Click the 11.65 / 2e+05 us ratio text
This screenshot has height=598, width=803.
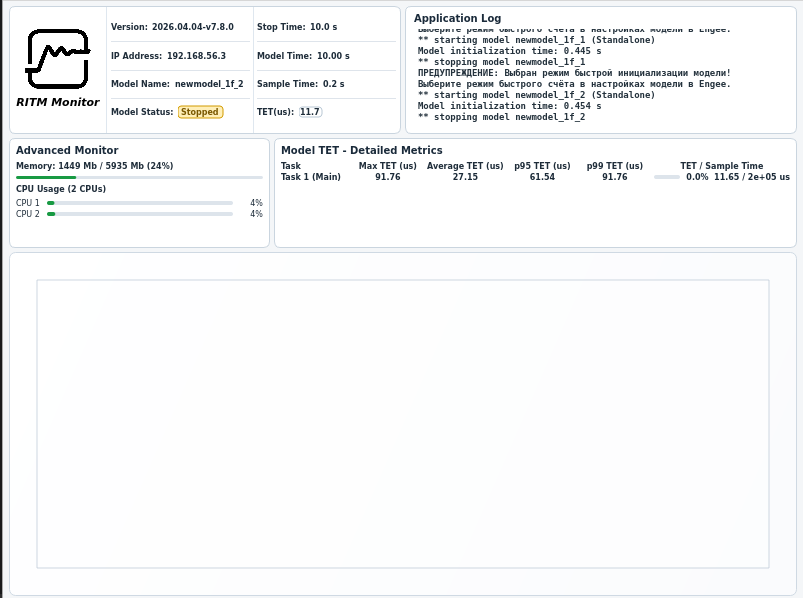752,177
